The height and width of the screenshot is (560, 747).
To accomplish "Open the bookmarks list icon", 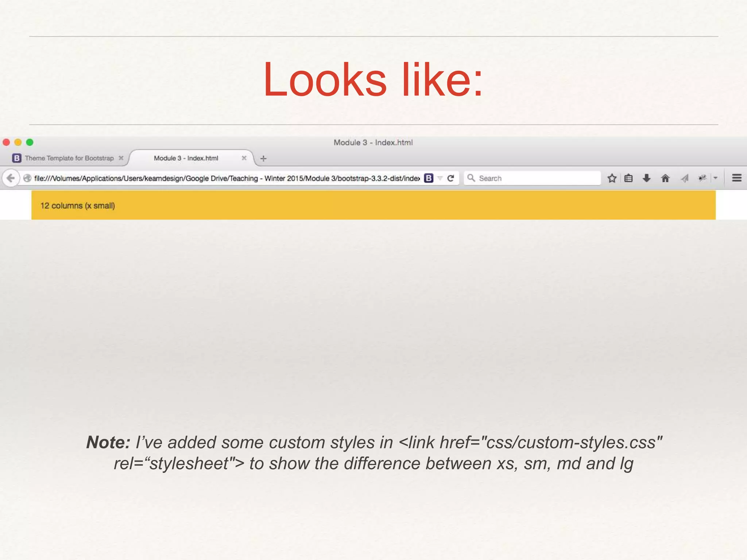I will (x=628, y=178).
